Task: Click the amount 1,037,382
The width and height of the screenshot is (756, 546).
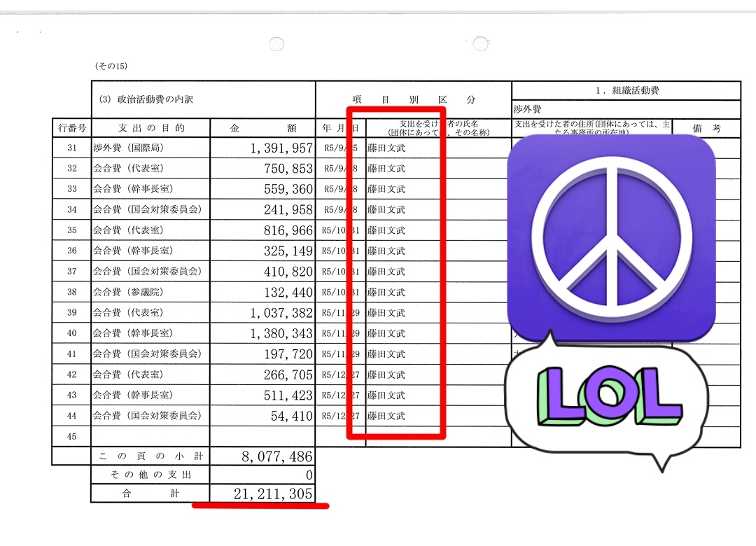Action: coord(281,313)
